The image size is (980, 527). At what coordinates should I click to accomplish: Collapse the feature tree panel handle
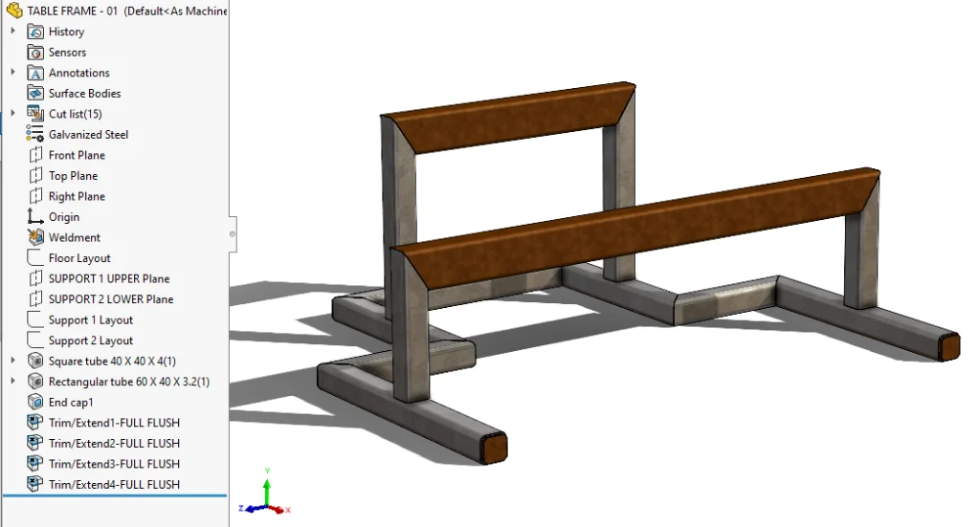click(x=233, y=234)
